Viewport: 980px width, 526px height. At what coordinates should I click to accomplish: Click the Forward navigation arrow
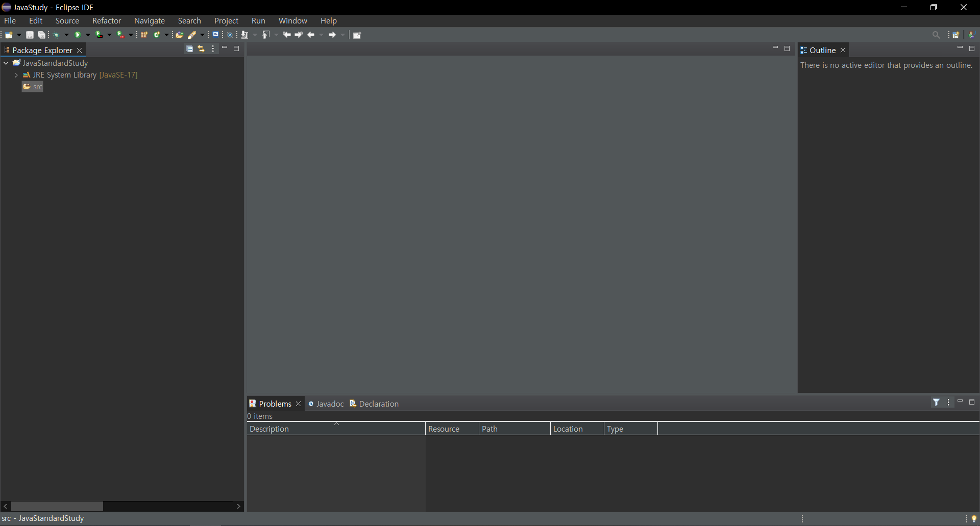coord(332,35)
